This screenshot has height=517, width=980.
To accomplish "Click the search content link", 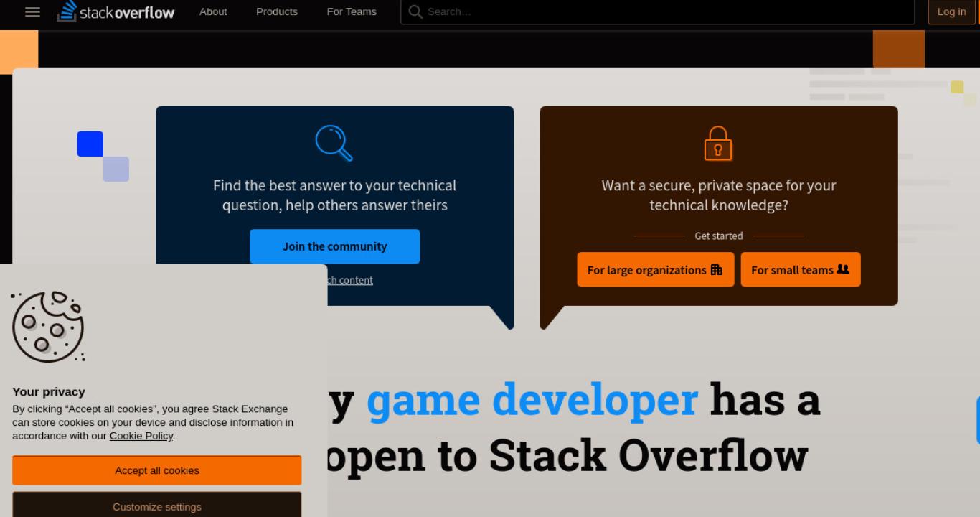I will tap(350, 280).
